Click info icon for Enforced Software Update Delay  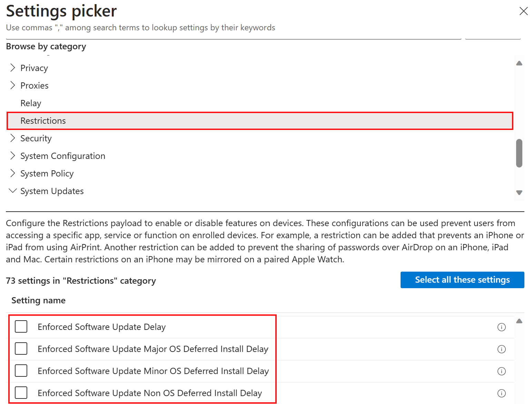point(501,327)
